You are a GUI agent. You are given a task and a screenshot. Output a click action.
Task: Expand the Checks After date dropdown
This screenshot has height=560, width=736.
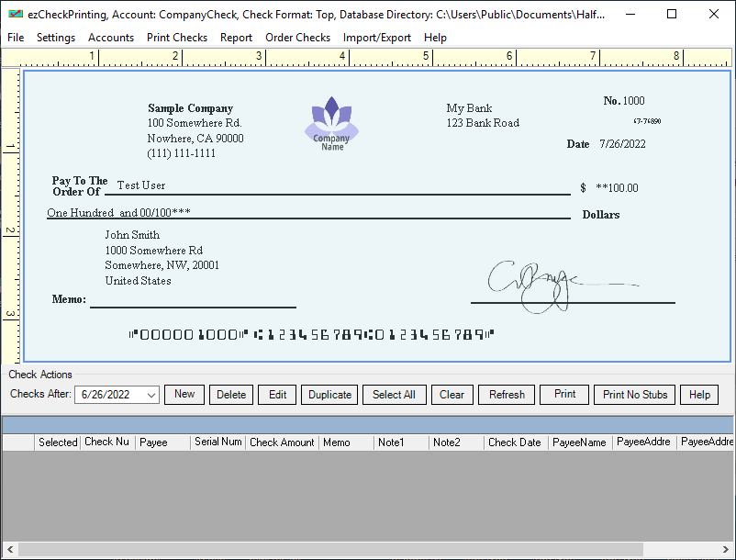(151, 395)
